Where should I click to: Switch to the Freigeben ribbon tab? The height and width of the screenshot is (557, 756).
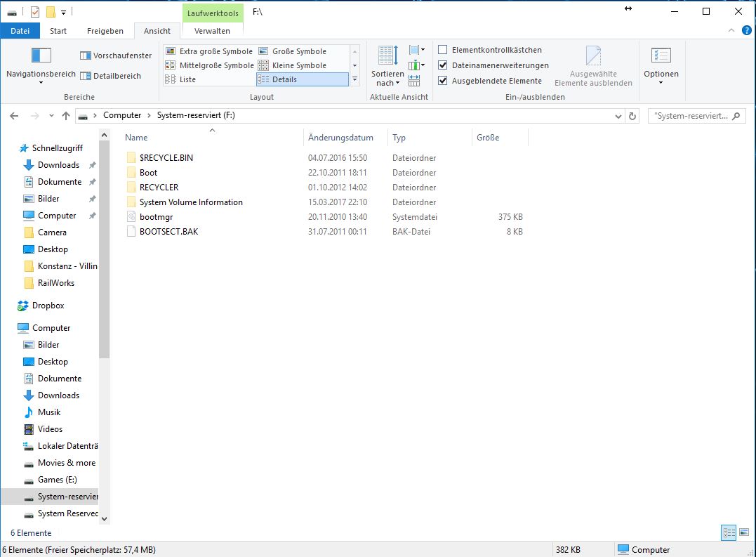(x=105, y=31)
